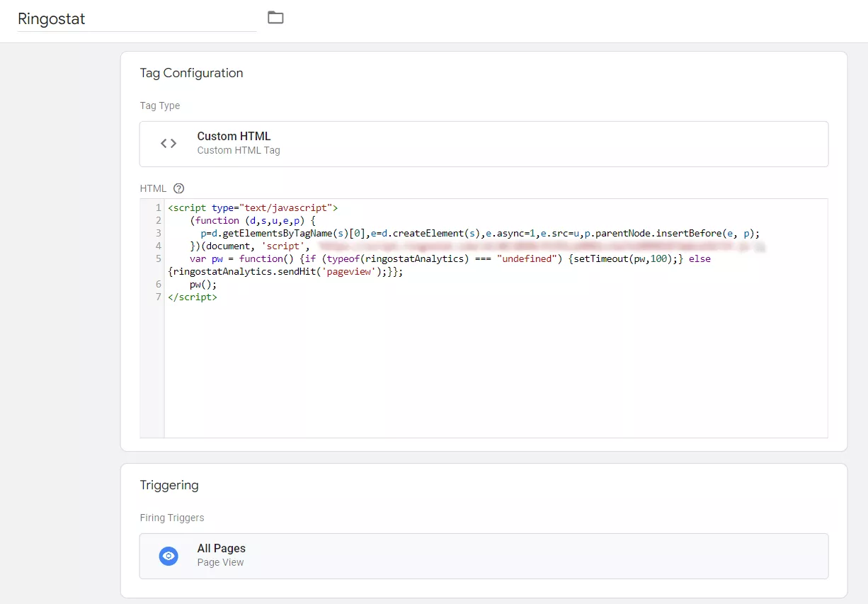This screenshot has height=604, width=868.
Task: Open the HTML help question-mark icon
Action: [178, 188]
